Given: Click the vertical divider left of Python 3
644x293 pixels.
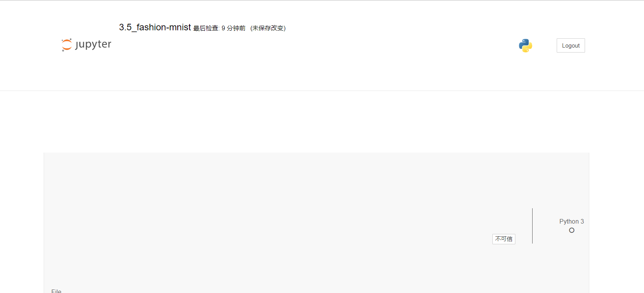Looking at the screenshot, I should pyautogui.click(x=532, y=226).
